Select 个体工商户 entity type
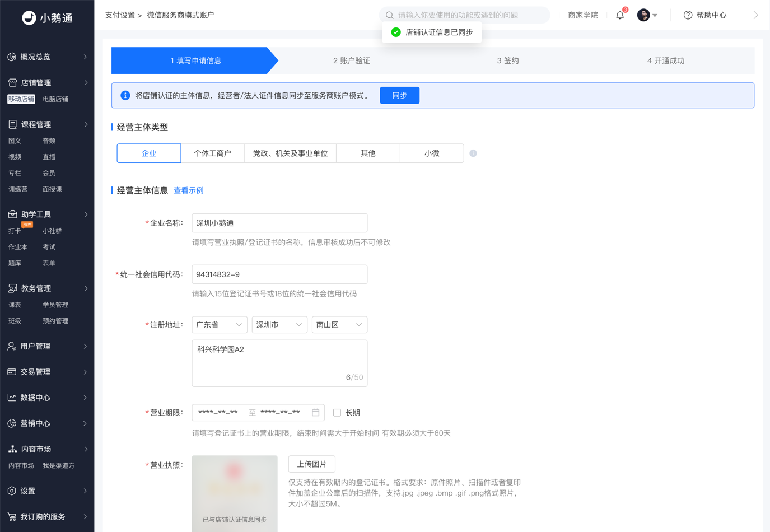 (x=213, y=153)
